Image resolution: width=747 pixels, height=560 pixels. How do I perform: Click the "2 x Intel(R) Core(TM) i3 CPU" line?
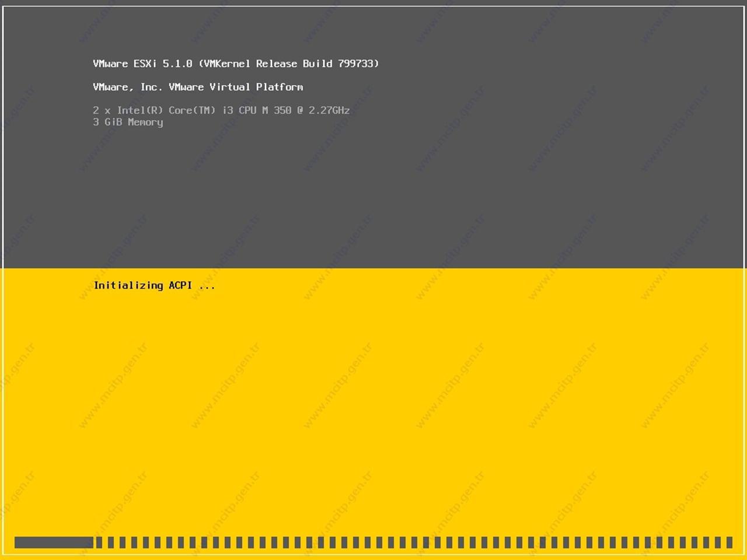pyautogui.click(x=221, y=110)
